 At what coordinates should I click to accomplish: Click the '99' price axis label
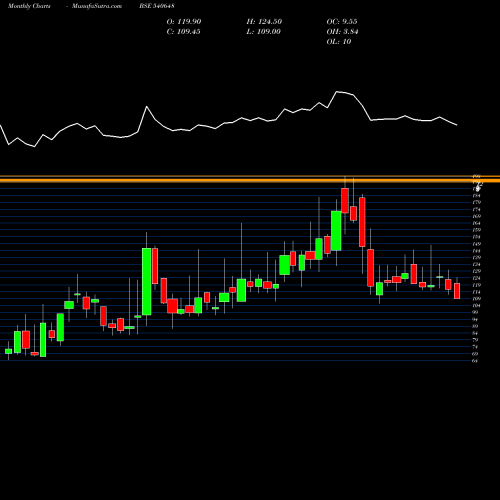[x=475, y=312]
